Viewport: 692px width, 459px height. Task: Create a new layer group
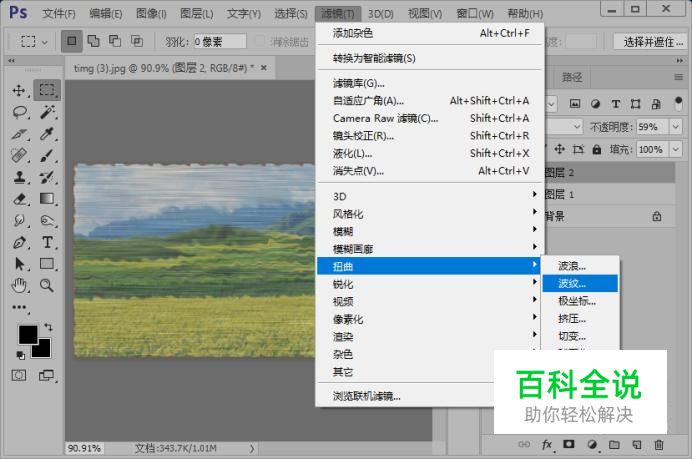pyautogui.click(x=614, y=444)
